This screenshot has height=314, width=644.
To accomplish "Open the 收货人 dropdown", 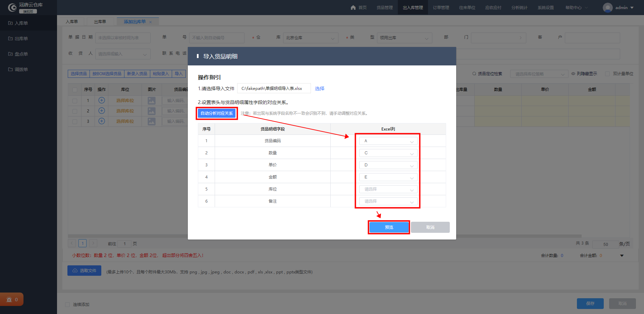I will click(123, 54).
